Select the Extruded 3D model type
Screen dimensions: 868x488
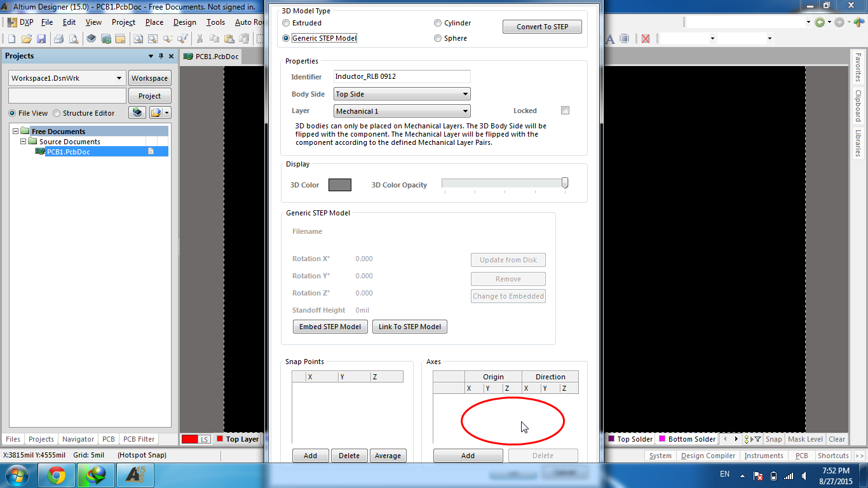(286, 23)
